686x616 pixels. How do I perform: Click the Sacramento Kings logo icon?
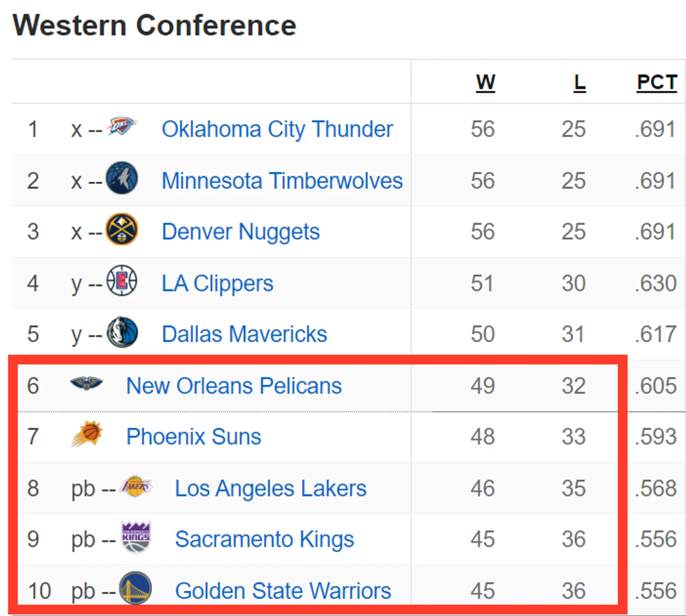point(136,537)
